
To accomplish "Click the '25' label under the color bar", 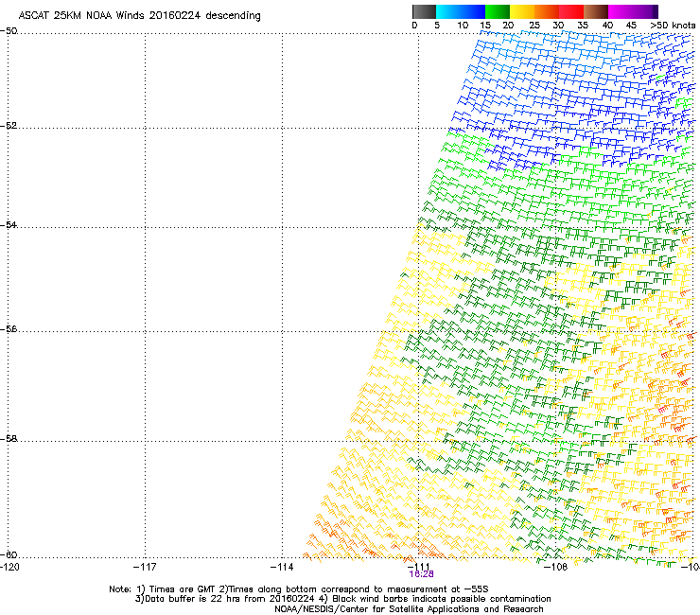I will [x=534, y=26].
